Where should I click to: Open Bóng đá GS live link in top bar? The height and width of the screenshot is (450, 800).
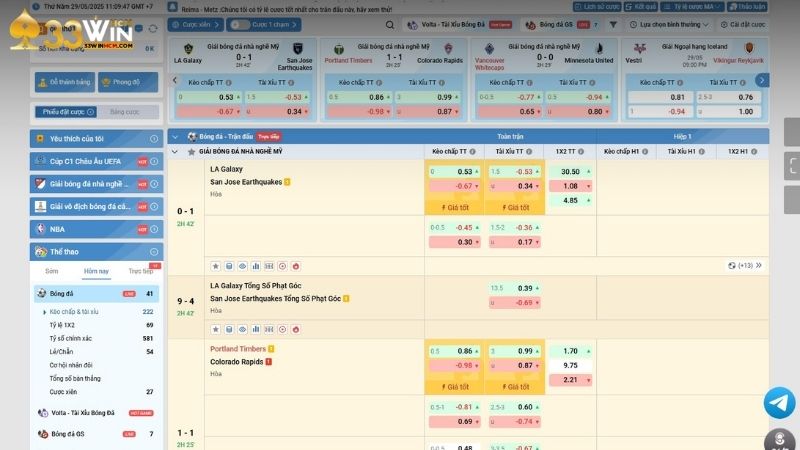(561, 24)
